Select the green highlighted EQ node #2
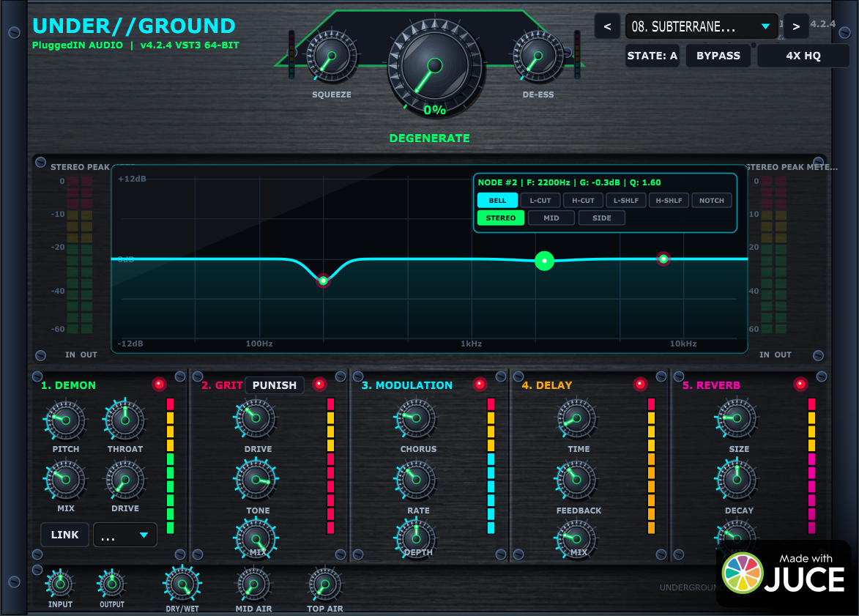859x616 pixels. tap(544, 261)
